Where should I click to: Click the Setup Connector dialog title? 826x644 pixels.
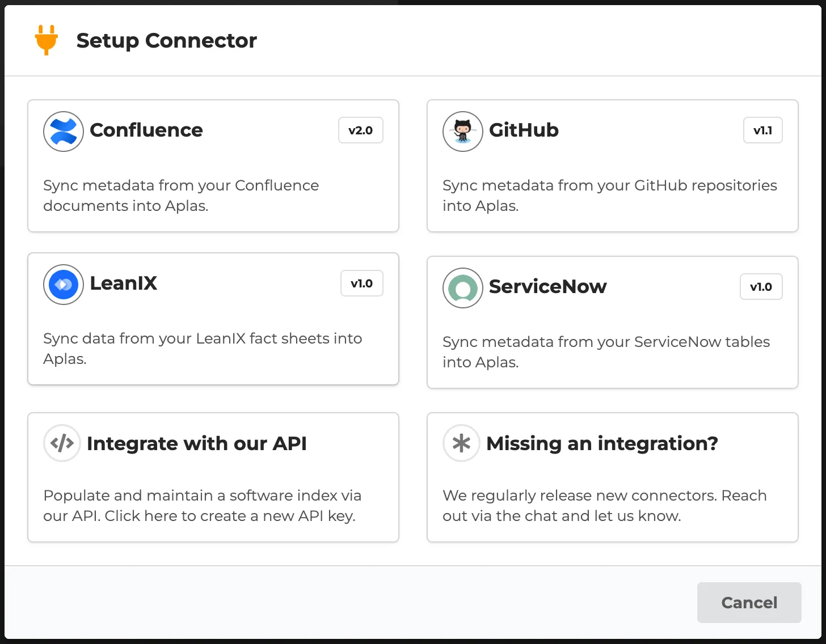tap(167, 41)
